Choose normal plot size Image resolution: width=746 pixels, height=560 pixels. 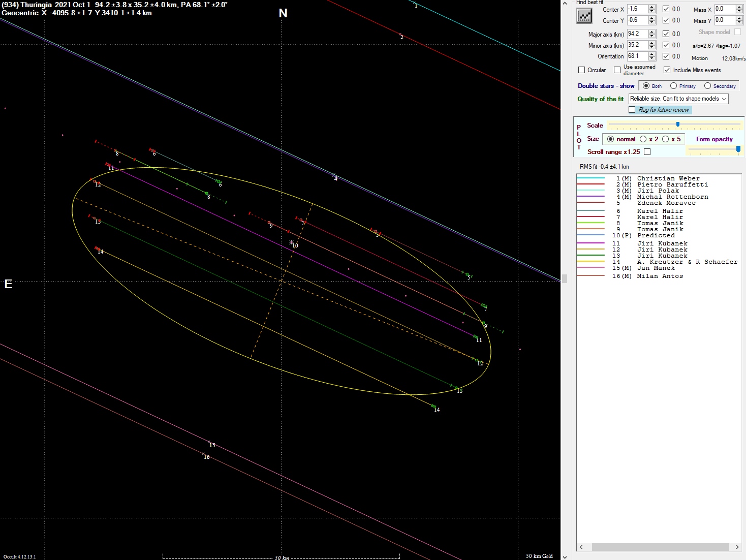click(x=610, y=139)
